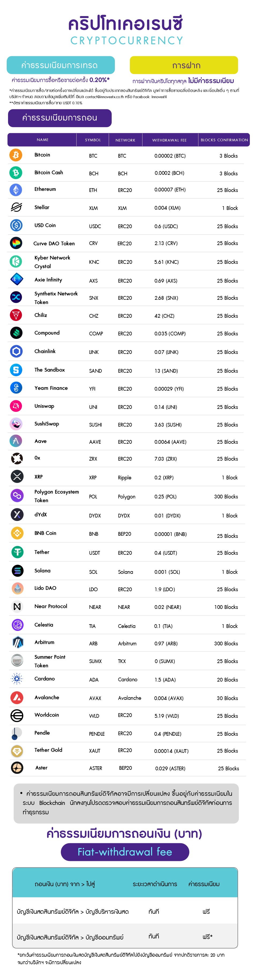This screenshot has height=980, width=256.
Task: Click the Chainlink hexagon icon
Action: click(16, 351)
